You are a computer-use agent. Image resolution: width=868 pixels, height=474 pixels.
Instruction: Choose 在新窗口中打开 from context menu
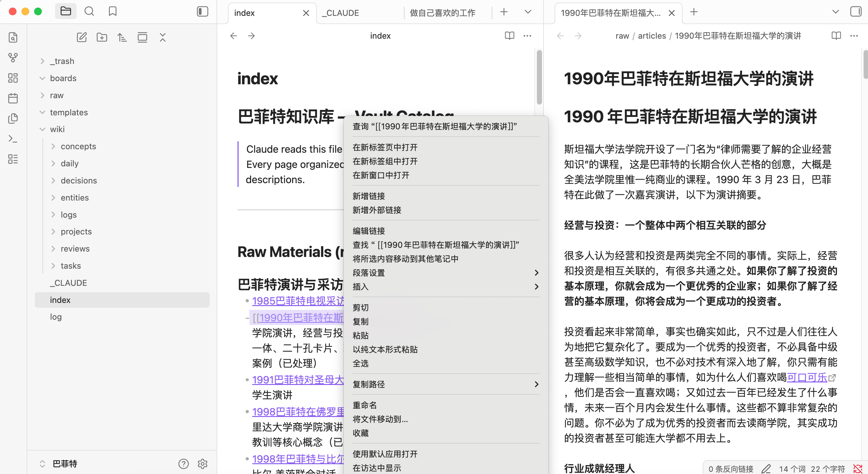(445, 176)
